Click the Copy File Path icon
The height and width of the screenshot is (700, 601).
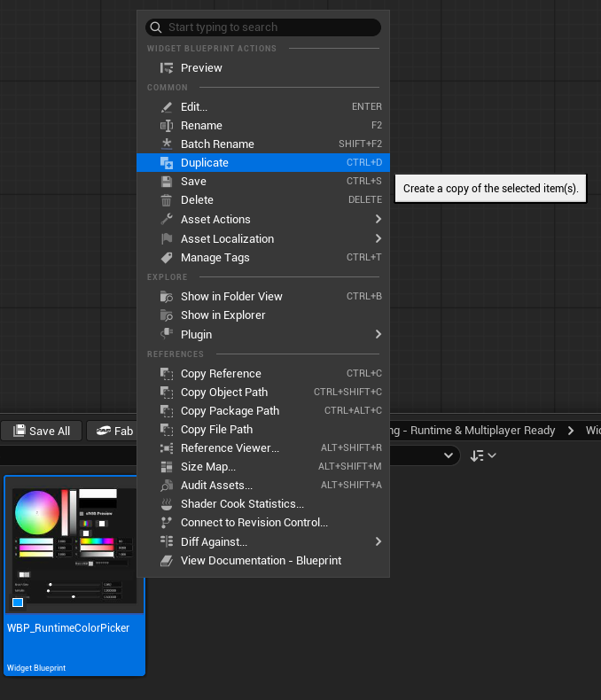(167, 430)
